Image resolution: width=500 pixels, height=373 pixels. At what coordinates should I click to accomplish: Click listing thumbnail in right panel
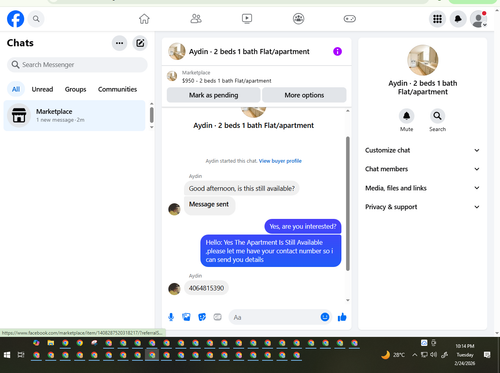423,60
